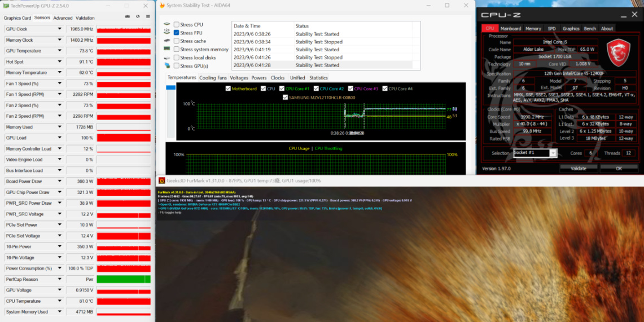This screenshot has width=644, height=322.
Task: Open the GPU Load sensor dropdown
Action: point(60,138)
